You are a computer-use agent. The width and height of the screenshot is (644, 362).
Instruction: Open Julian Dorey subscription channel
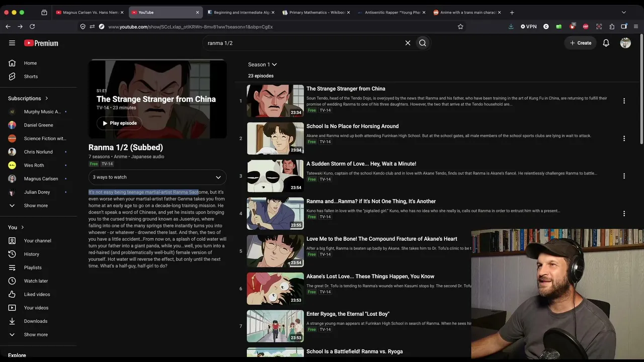[x=38, y=192]
